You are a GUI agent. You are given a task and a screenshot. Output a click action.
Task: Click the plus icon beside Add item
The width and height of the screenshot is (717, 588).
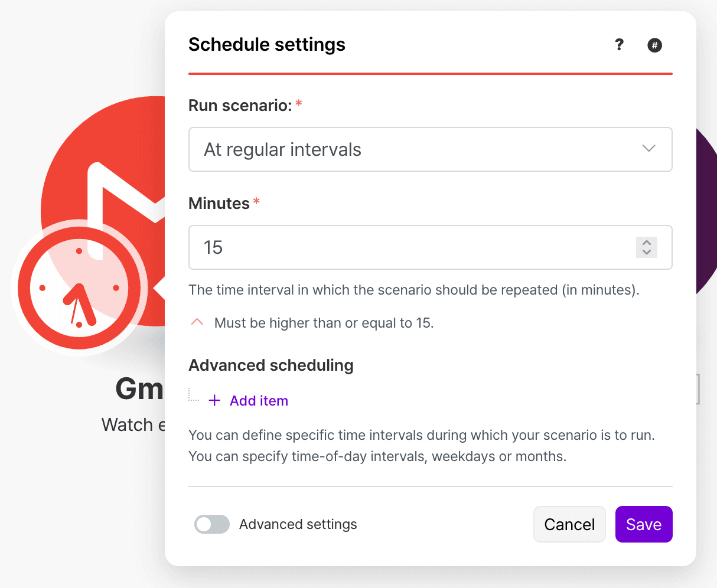click(214, 401)
